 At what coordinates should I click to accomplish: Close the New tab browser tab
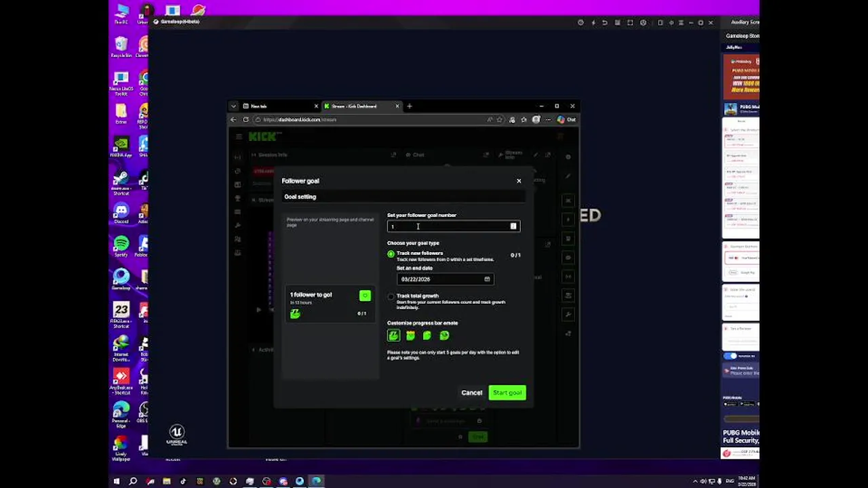click(x=315, y=106)
